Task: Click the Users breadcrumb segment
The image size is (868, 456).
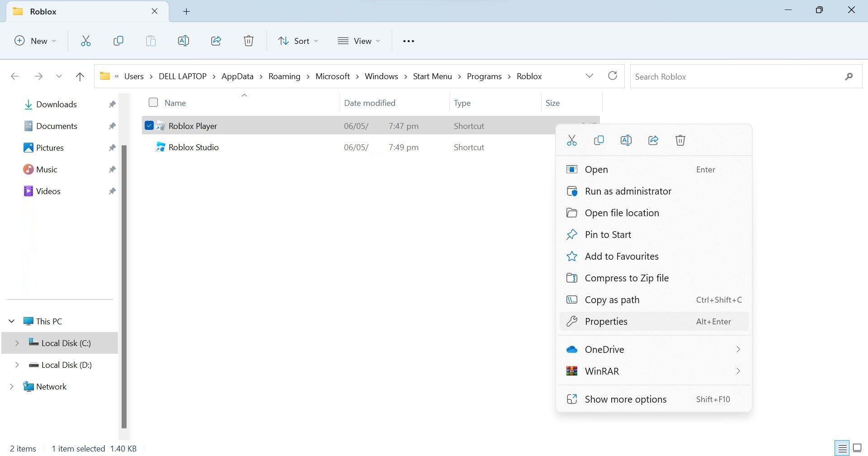Action: tap(134, 76)
